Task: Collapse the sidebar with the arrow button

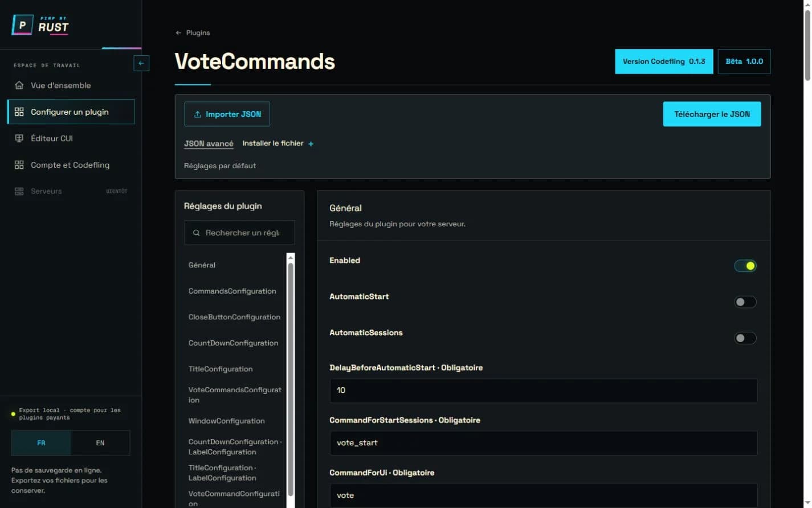Action: click(141, 63)
